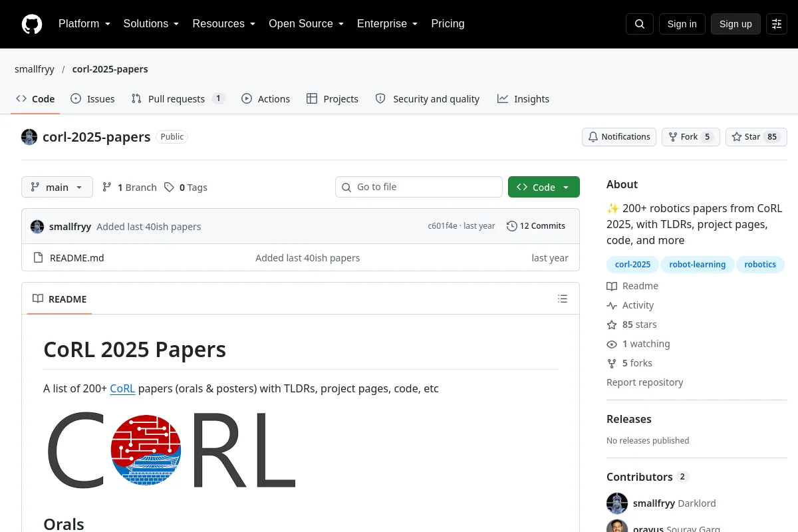Open the Projects tab

[332, 98]
